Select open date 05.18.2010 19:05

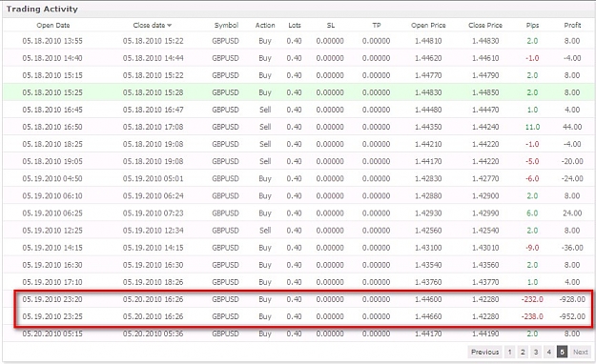(x=52, y=161)
